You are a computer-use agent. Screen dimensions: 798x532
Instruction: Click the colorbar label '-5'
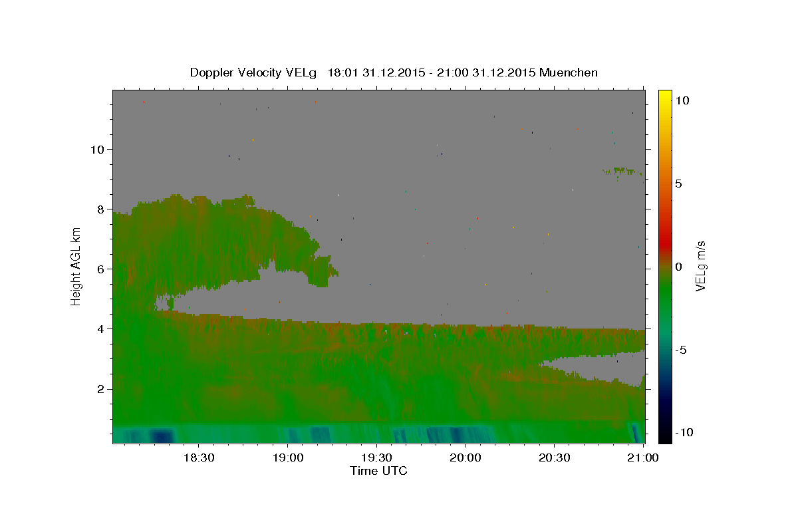click(680, 350)
